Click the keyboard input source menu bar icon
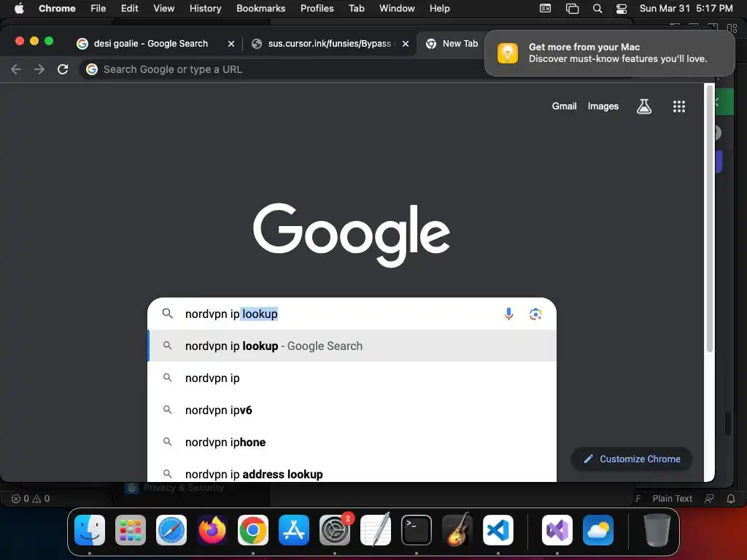Image resolution: width=747 pixels, height=560 pixels. 545,9
